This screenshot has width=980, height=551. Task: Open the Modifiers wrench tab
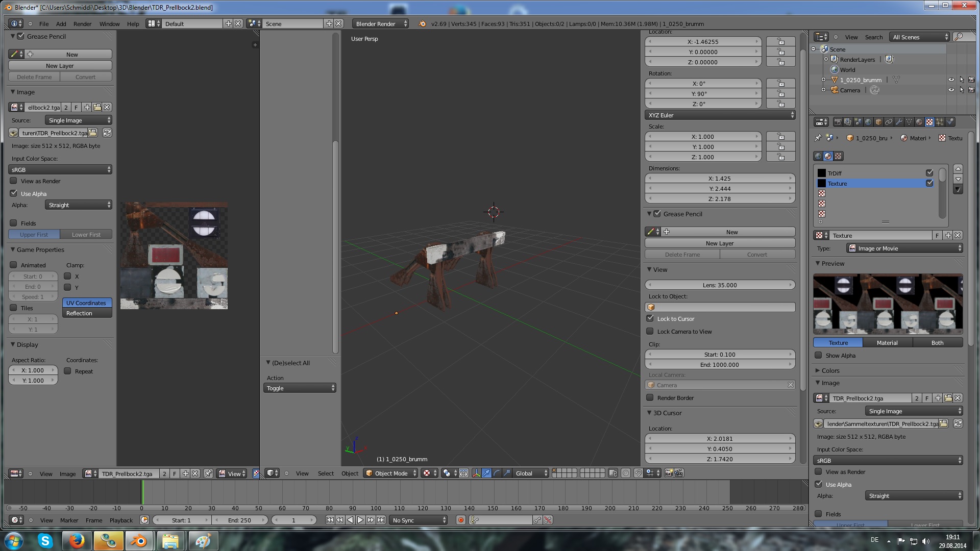899,122
